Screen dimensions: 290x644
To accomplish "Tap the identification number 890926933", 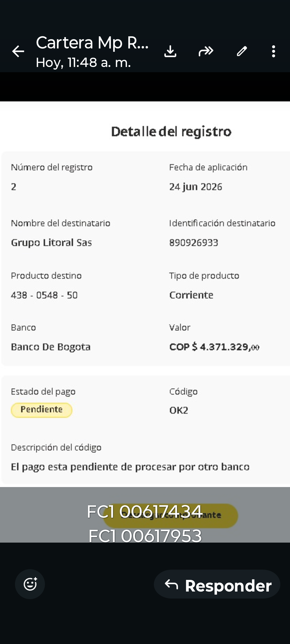I will [194, 243].
